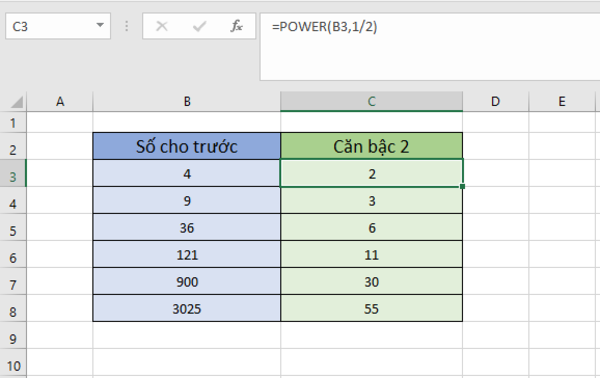The height and width of the screenshot is (378, 600).
Task: Click the formula bar options dots
Action: pos(127,26)
